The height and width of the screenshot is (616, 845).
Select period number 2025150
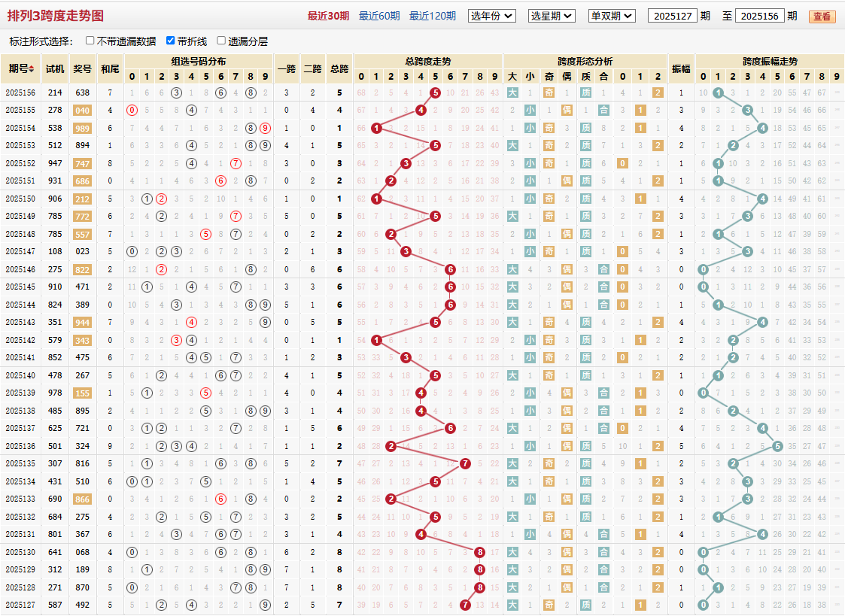(20, 199)
